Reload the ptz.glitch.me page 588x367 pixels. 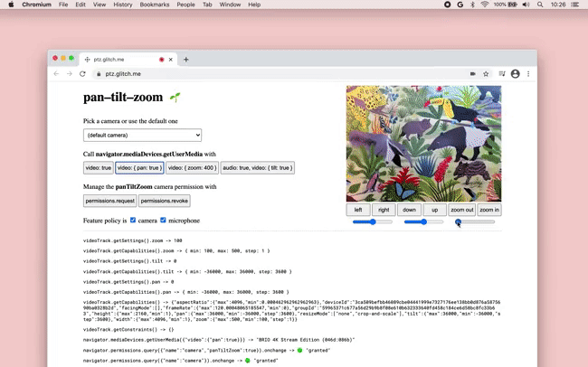[85, 73]
